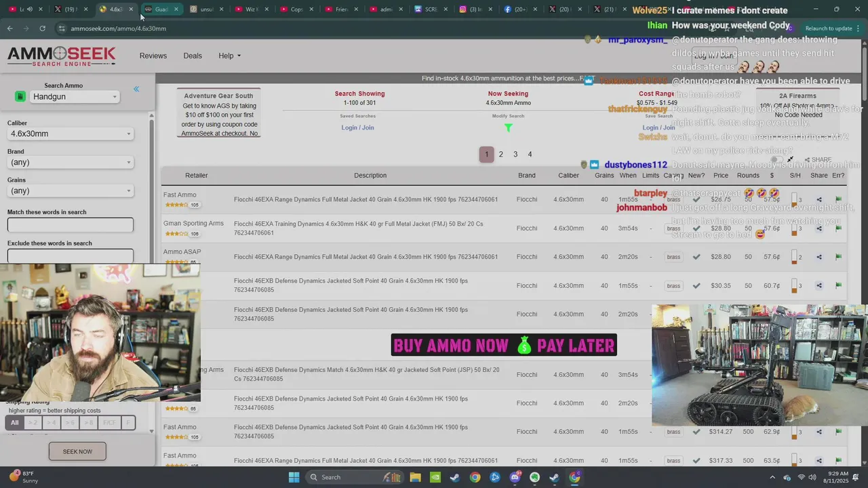Go back with the browser back arrow
The height and width of the screenshot is (488, 868).
pyautogui.click(x=9, y=28)
